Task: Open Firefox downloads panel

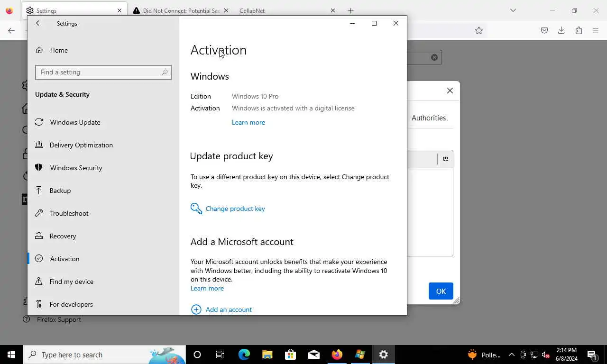Action: [x=561, y=30]
